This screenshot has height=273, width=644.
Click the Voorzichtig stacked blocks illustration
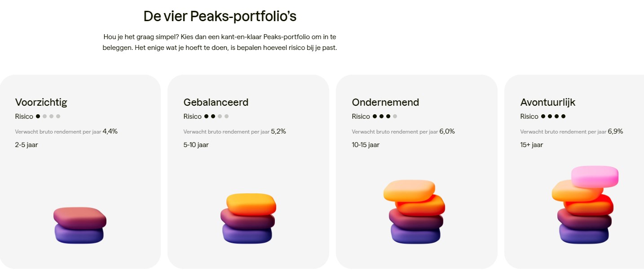click(79, 225)
